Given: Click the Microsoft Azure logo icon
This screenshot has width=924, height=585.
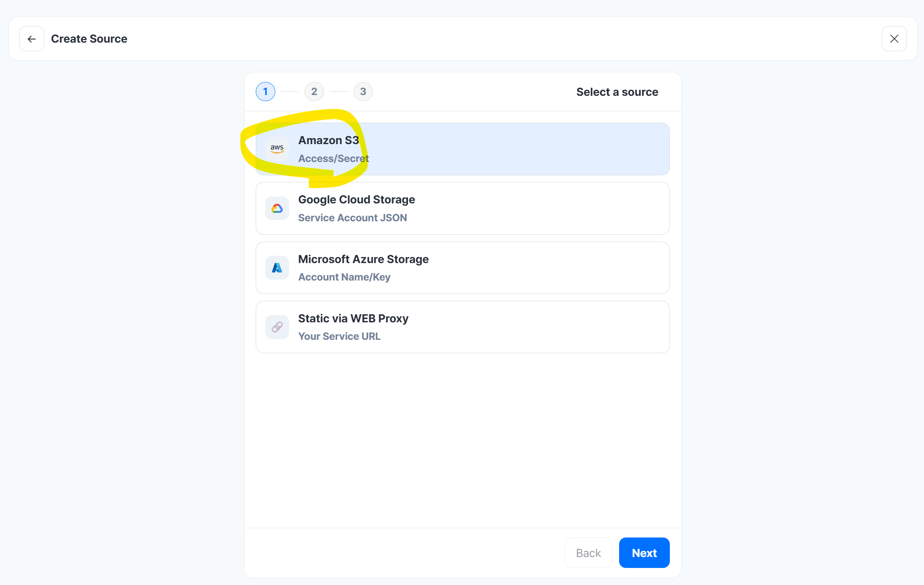Looking at the screenshot, I should (x=277, y=268).
